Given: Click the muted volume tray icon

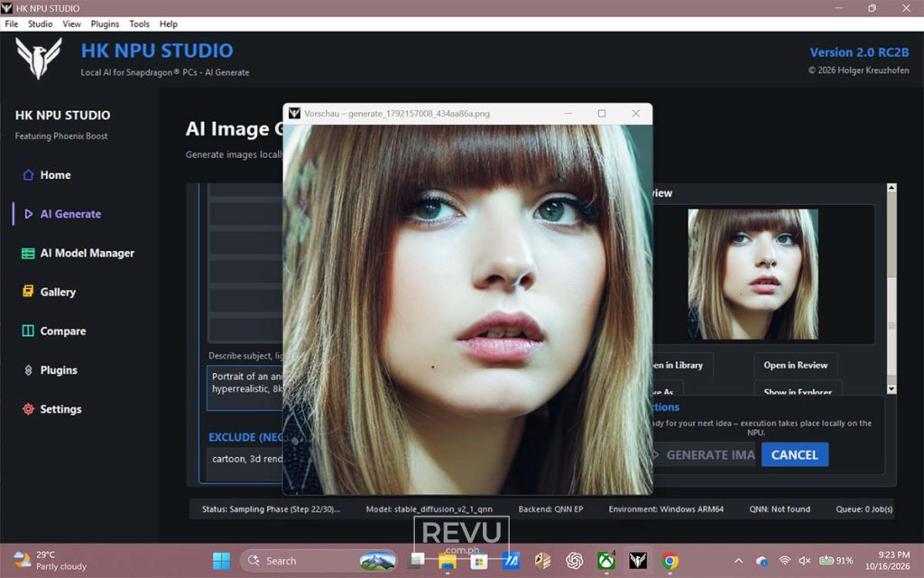Looking at the screenshot, I should click(x=804, y=561).
